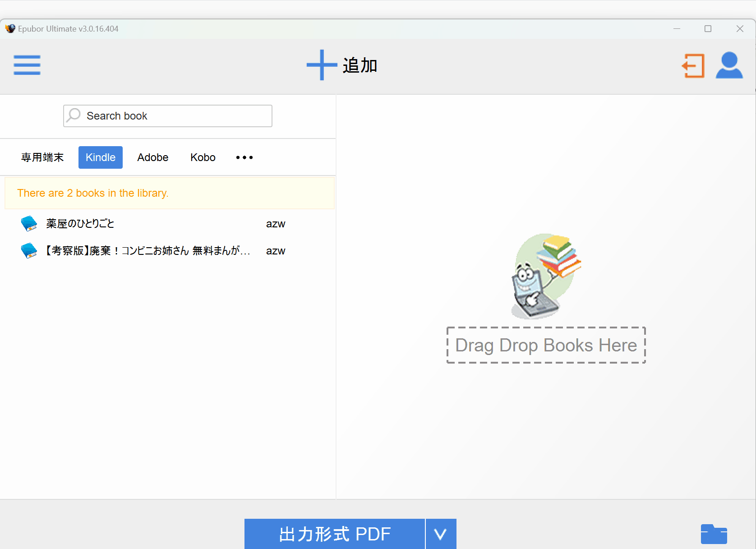This screenshot has width=756, height=549.
Task: Click azw format of 薬屋のひとりごと
Action: tap(276, 224)
